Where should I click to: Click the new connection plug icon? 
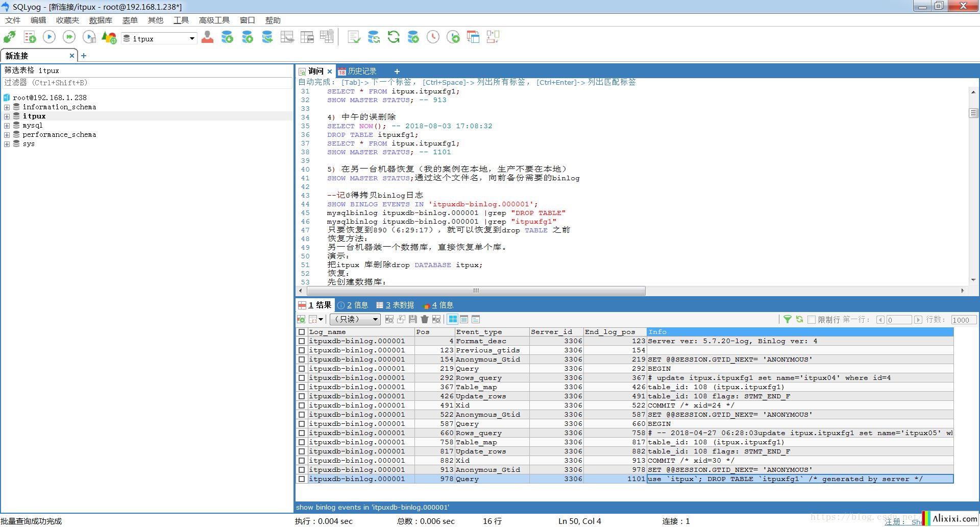pyautogui.click(x=10, y=37)
